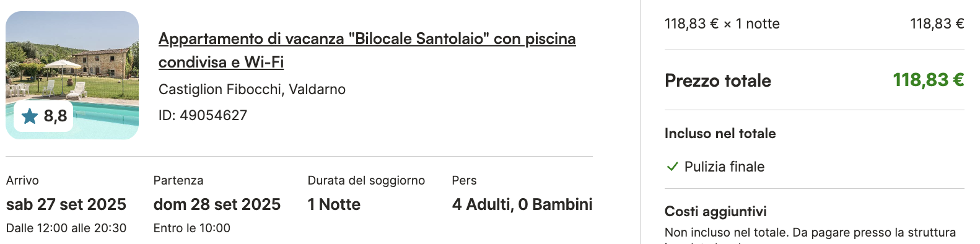The image size is (980, 244).
Task: Click the 8,8 rating score
Action: point(55,116)
